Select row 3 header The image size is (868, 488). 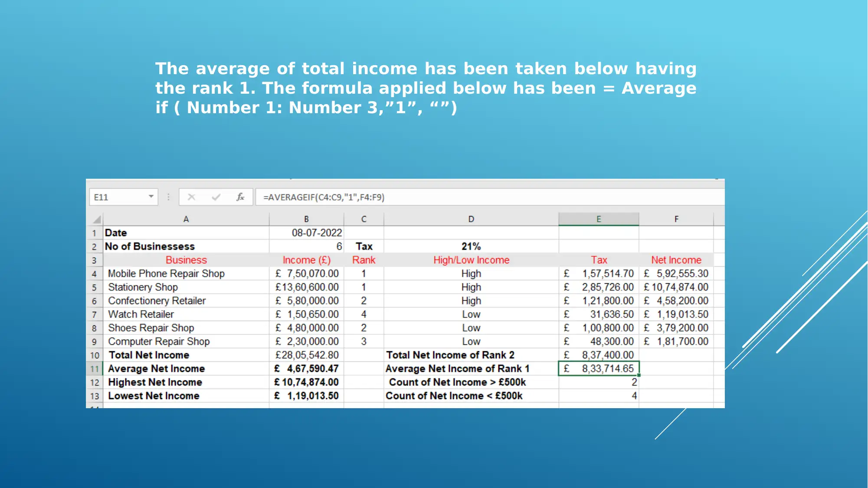coord(94,260)
